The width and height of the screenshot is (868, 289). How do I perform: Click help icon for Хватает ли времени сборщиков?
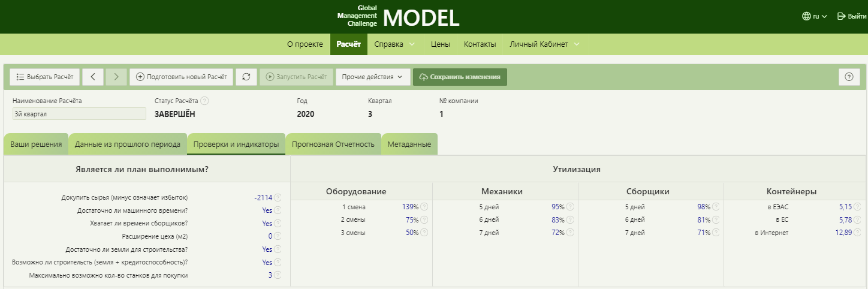[278, 224]
